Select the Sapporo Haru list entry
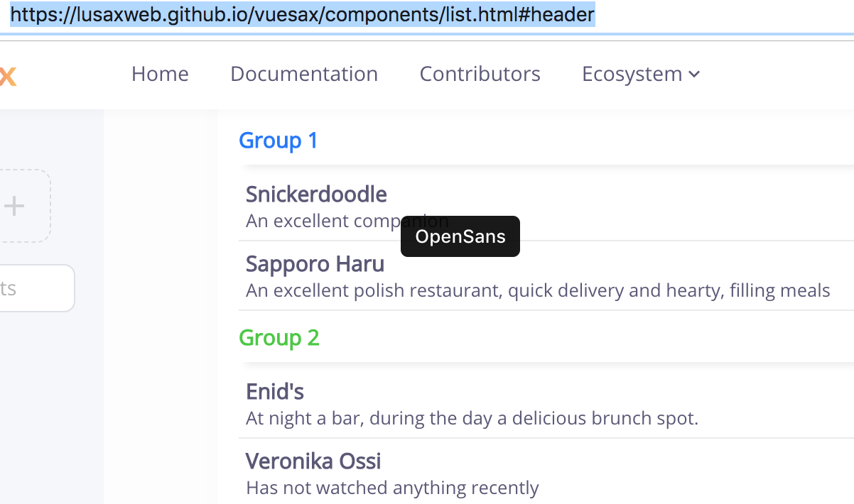854x504 pixels. (315, 263)
